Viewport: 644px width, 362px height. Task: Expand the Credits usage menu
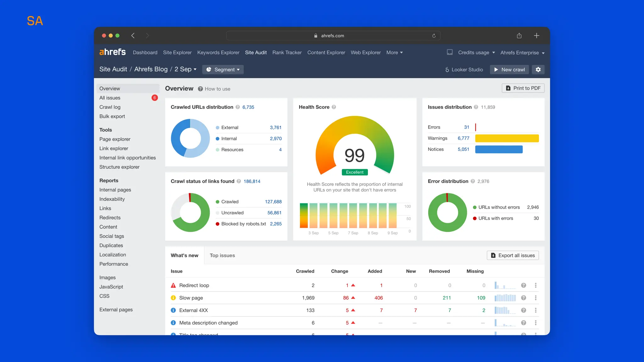tap(476, 52)
